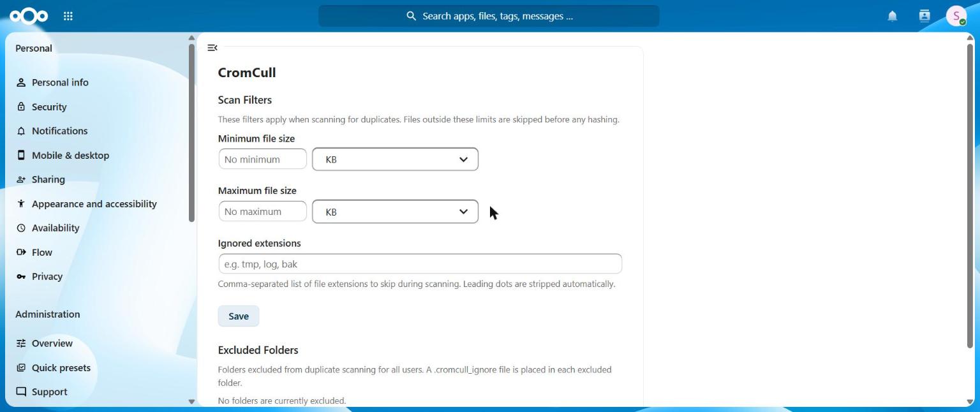Click the search magnifier icon
Screen dimensions: 980x412
coord(412,16)
